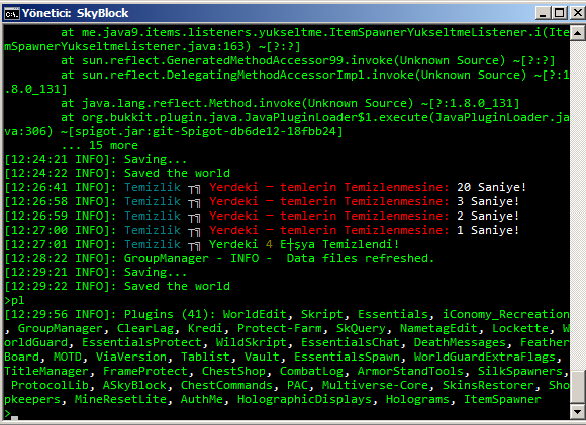Click the 'AuthMe' plugin name

(x=202, y=400)
